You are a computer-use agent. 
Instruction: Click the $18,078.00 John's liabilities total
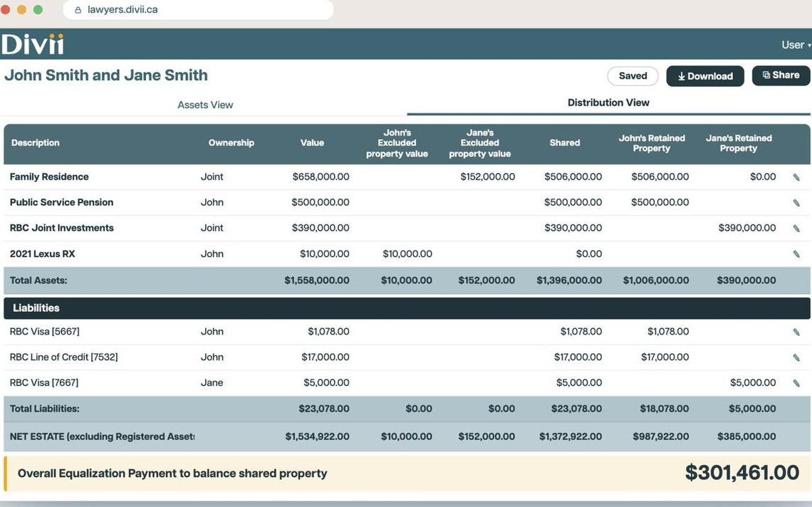(665, 409)
